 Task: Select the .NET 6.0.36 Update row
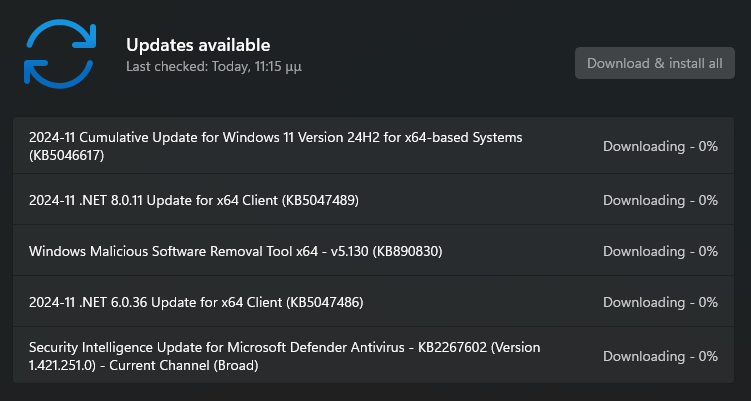pos(373,302)
